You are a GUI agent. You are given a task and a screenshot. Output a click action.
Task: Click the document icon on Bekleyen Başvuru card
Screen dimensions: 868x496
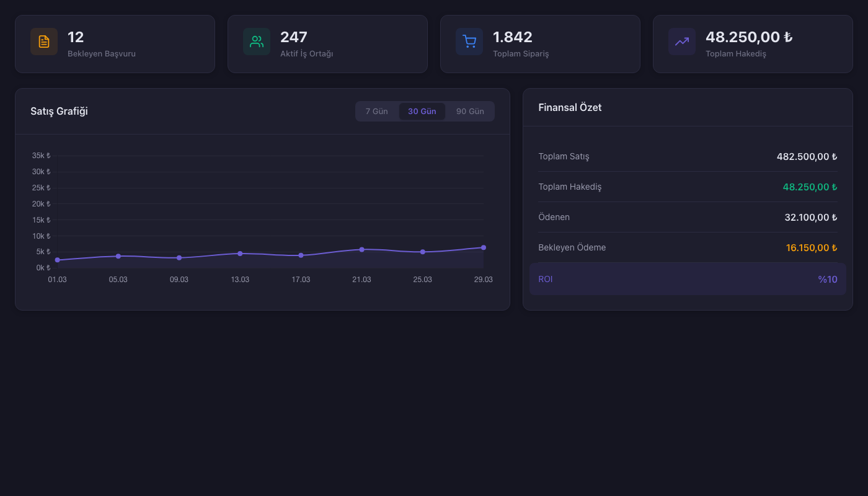(x=43, y=42)
